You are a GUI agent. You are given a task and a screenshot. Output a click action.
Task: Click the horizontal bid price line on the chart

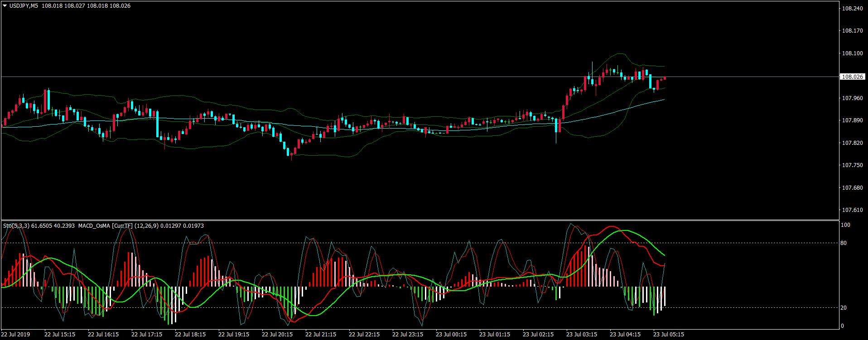[x=419, y=77]
